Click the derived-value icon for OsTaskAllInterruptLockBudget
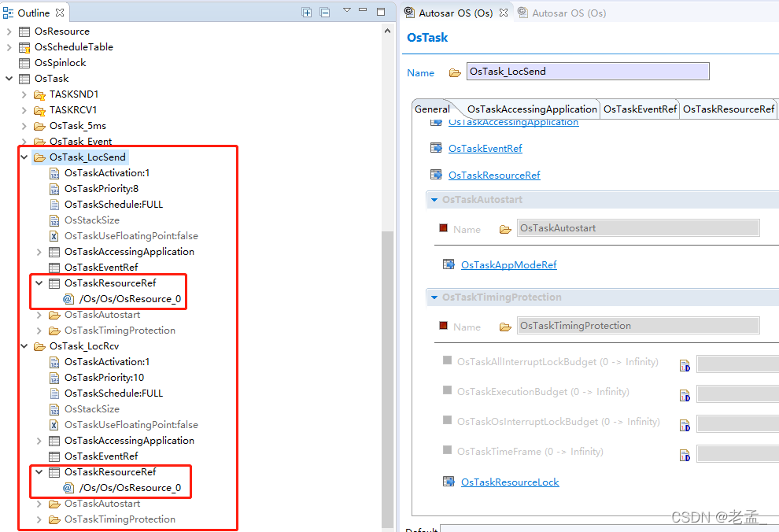This screenshot has height=532, width=779. (685, 366)
